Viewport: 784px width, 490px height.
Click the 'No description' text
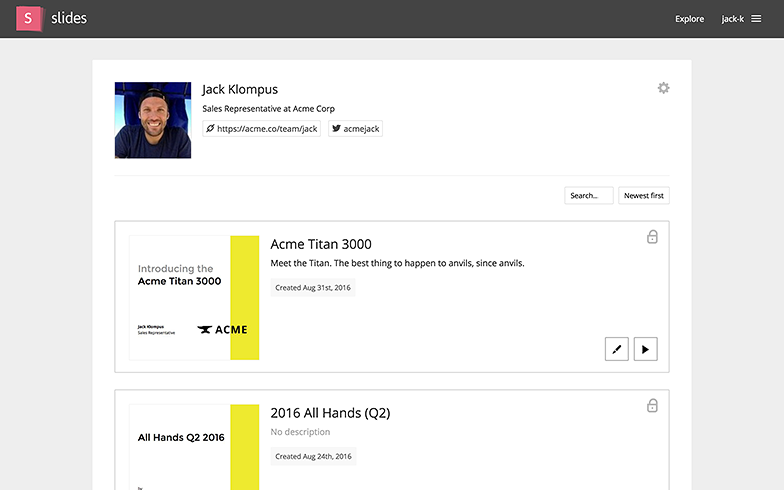click(300, 432)
